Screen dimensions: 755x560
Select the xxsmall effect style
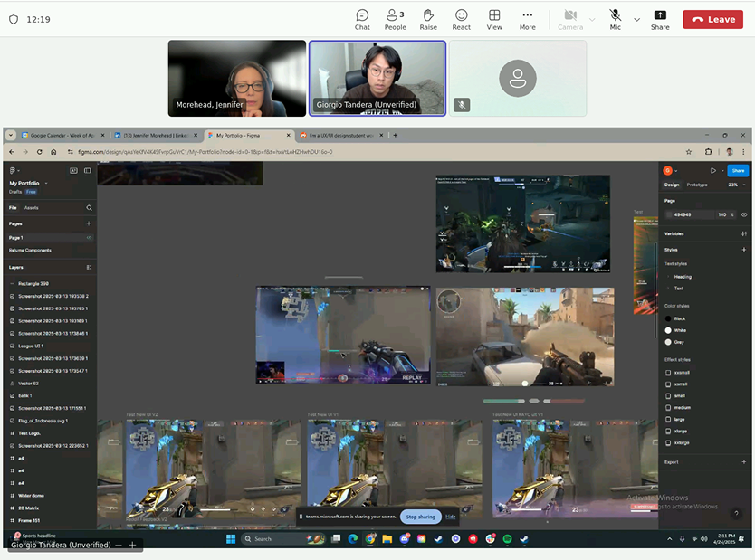coord(677,373)
